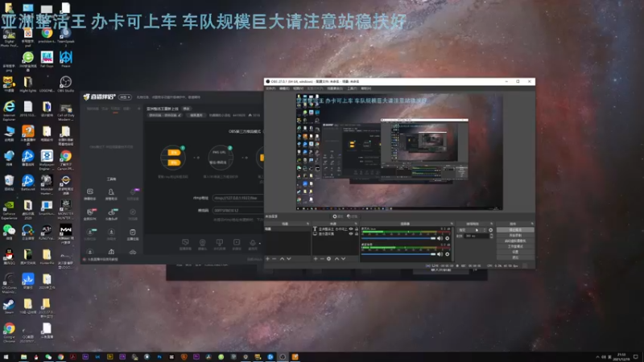Click the rtmp address field in 直播伴侣
The image size is (644, 362).
pyautogui.click(x=237, y=198)
